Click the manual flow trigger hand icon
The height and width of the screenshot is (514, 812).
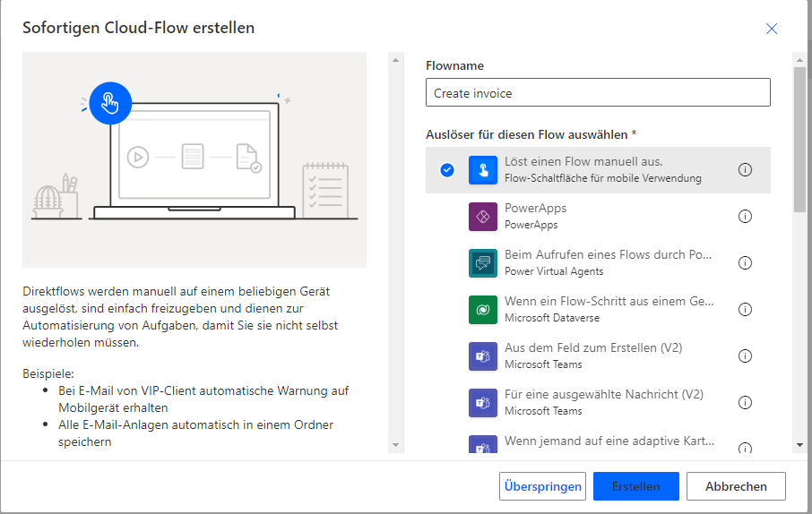(483, 170)
